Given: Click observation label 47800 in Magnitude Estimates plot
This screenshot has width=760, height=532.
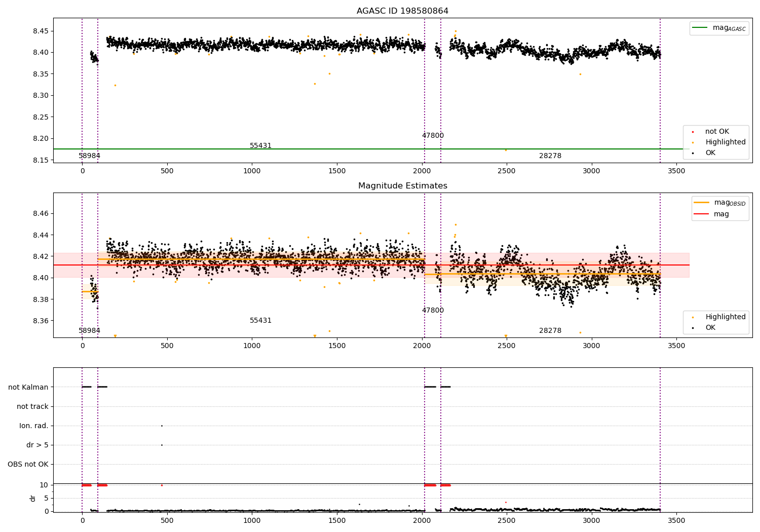Looking at the screenshot, I should [433, 311].
